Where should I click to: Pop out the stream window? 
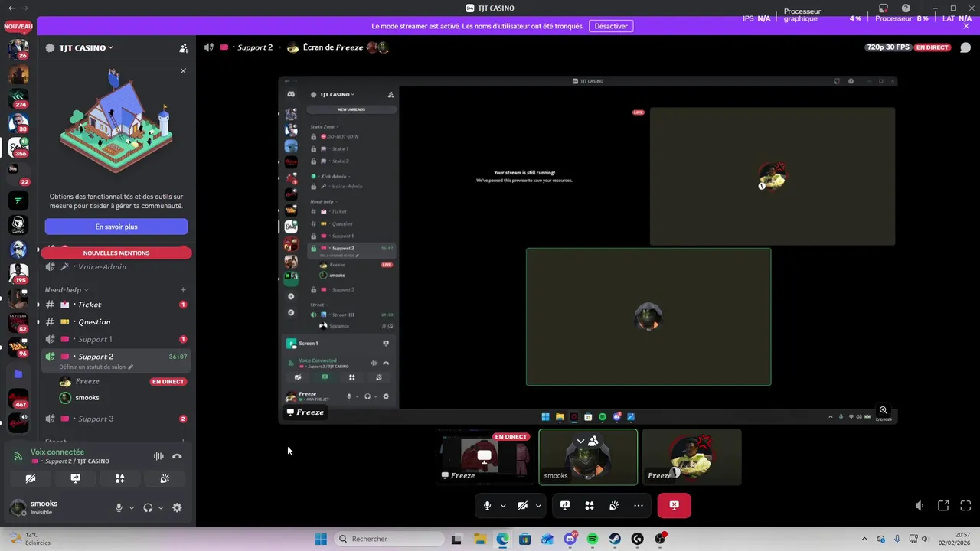tap(943, 506)
